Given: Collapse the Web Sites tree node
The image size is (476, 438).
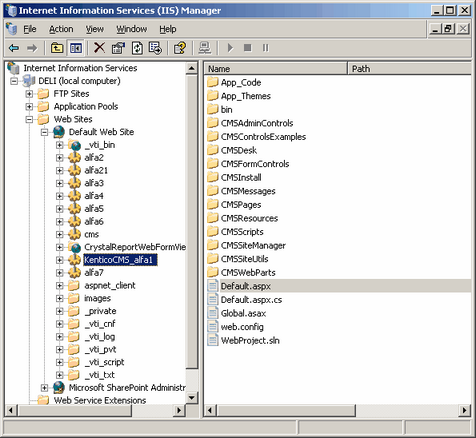Looking at the screenshot, I should click(x=29, y=119).
